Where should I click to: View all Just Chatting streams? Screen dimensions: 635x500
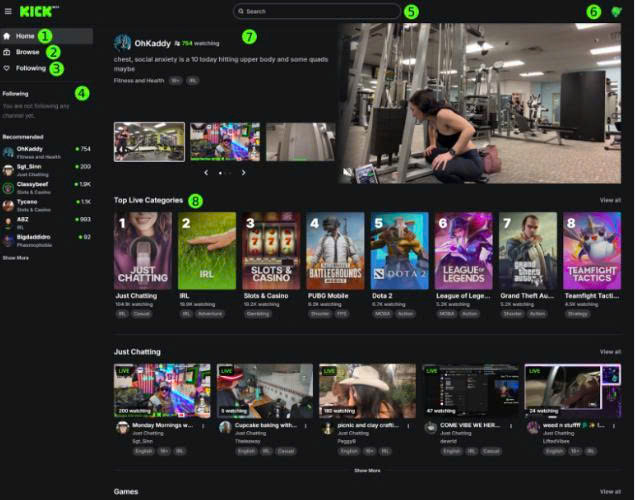click(610, 352)
